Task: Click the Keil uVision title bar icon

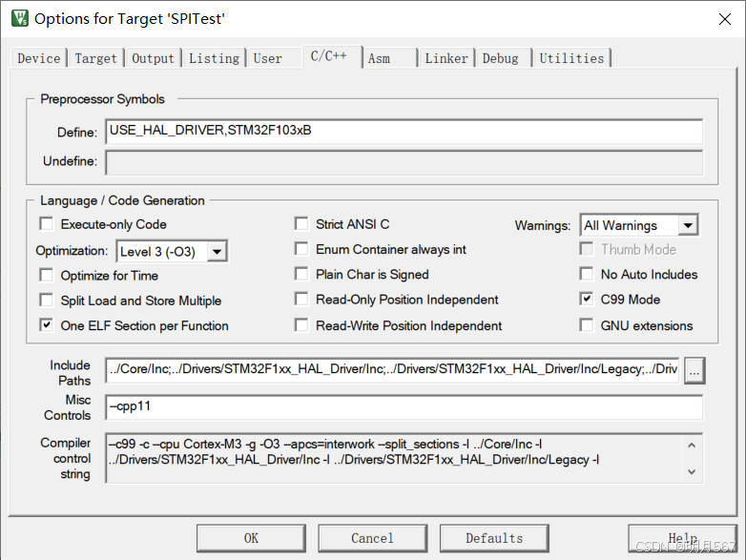Action: (x=19, y=18)
